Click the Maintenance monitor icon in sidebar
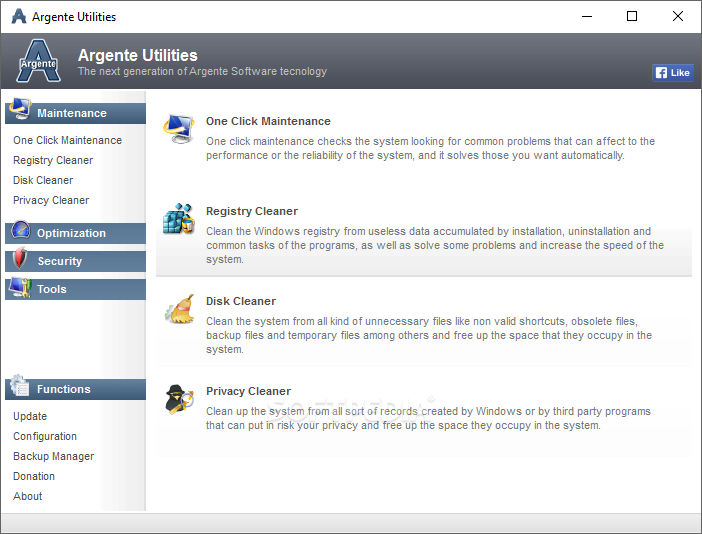 (20, 109)
